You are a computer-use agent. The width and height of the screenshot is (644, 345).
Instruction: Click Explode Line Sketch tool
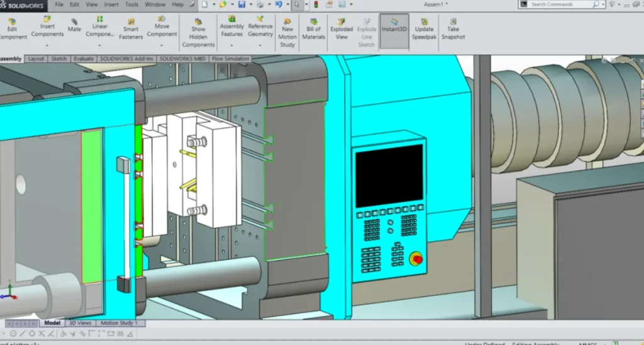(367, 33)
